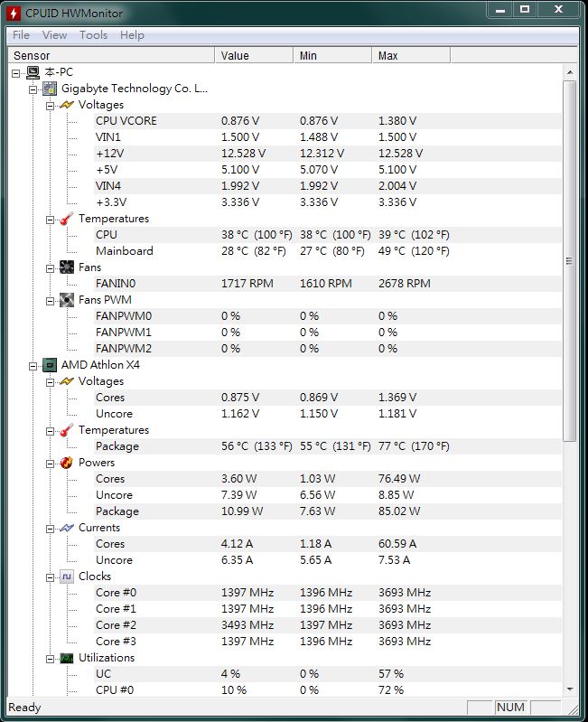Click the Gigabyte Temperatures thermometer icon

(67, 219)
